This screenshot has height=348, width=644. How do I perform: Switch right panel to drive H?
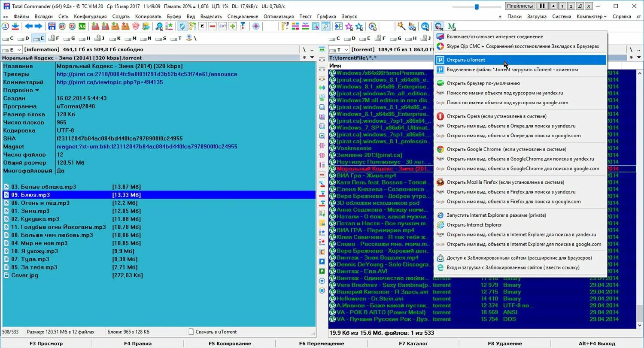coord(411,38)
